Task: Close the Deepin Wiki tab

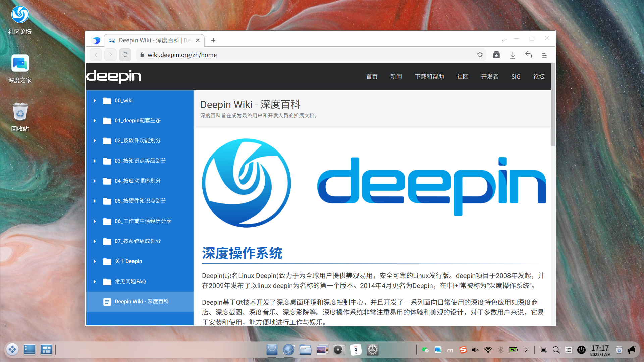Action: [x=198, y=40]
